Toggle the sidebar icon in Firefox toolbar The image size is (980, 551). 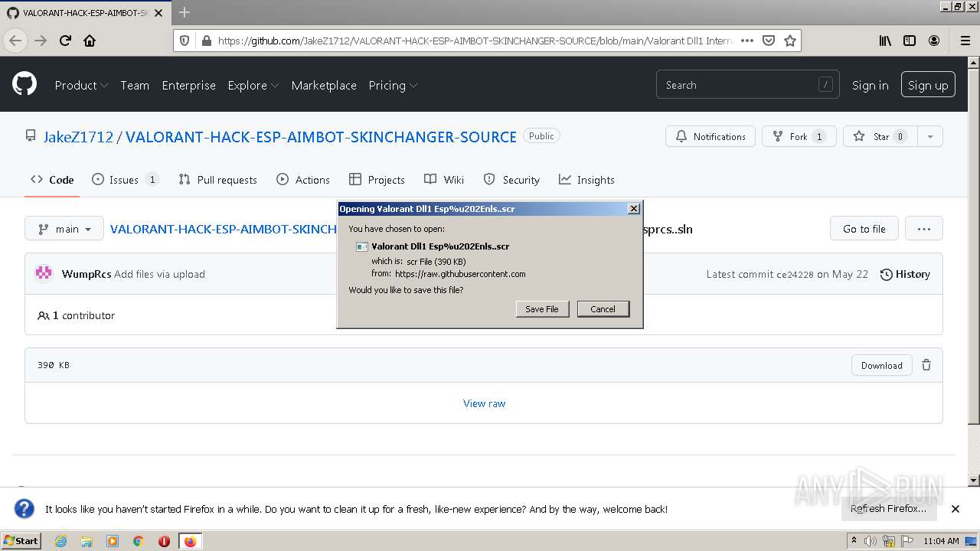(910, 41)
